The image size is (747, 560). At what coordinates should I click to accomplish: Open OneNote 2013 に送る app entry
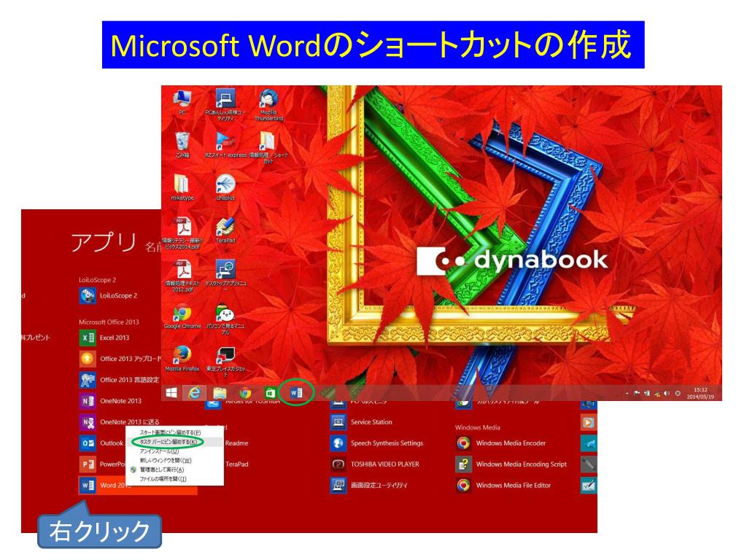(119, 422)
